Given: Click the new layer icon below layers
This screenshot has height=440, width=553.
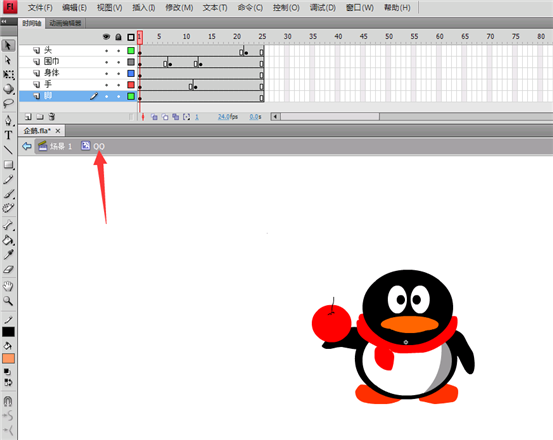Looking at the screenshot, I should point(29,117).
